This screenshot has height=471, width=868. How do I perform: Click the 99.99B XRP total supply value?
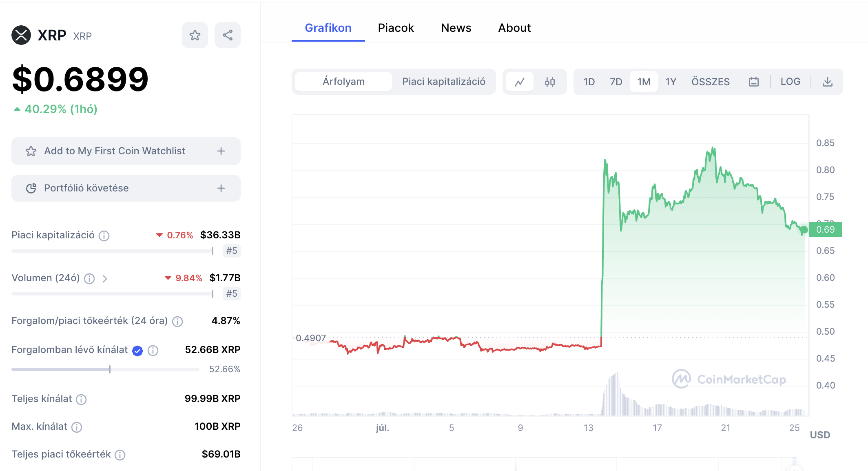point(213,399)
